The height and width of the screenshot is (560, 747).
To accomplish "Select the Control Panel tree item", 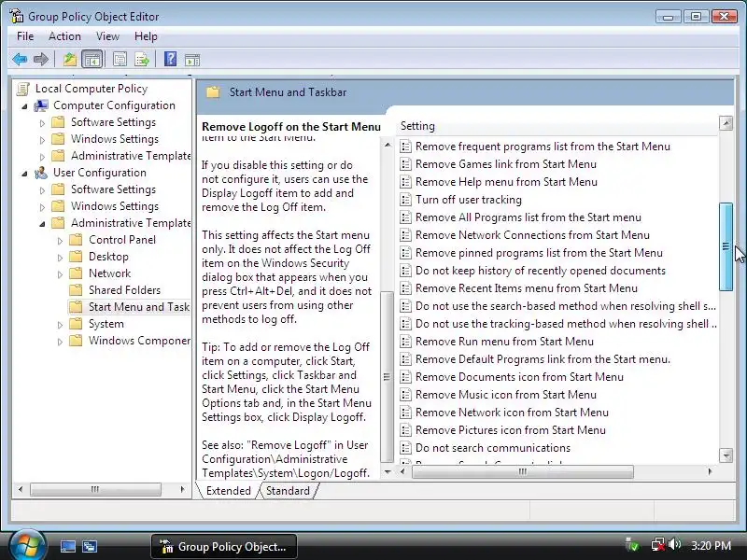I will click(122, 240).
